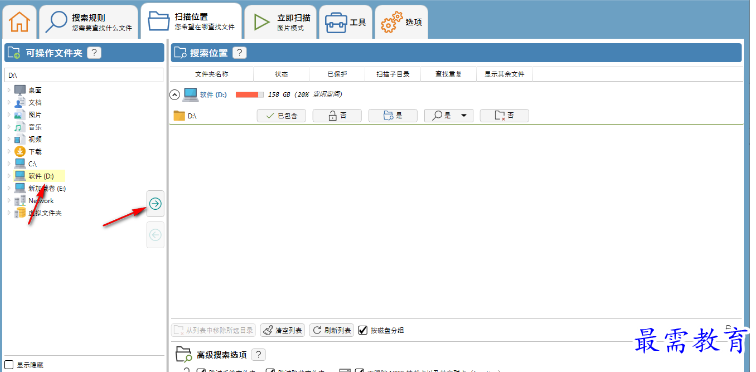The image size is (756, 372).
Task: Select the 视频 video icon in tree
Action: pos(20,139)
